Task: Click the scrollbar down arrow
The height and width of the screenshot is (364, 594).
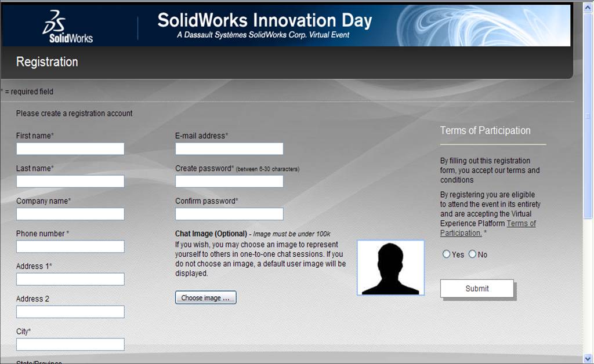Action: [x=588, y=358]
